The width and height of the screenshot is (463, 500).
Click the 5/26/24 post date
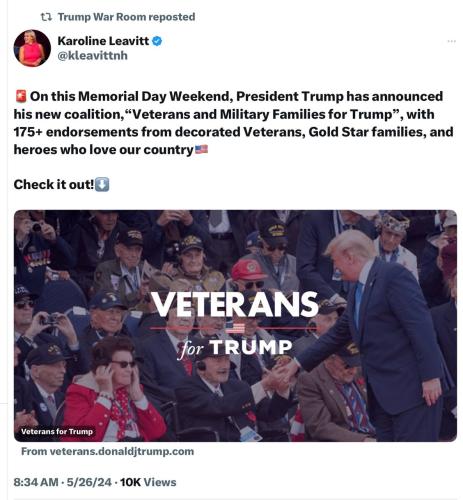click(x=89, y=482)
